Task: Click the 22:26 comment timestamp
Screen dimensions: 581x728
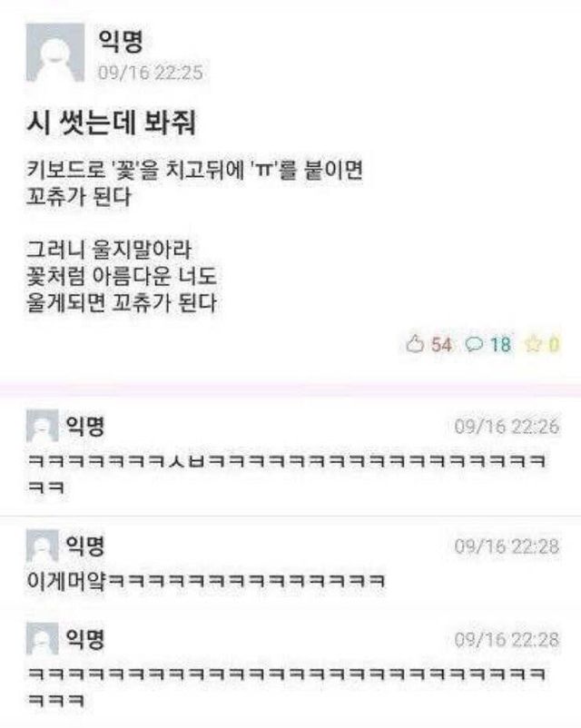Action: (507, 427)
